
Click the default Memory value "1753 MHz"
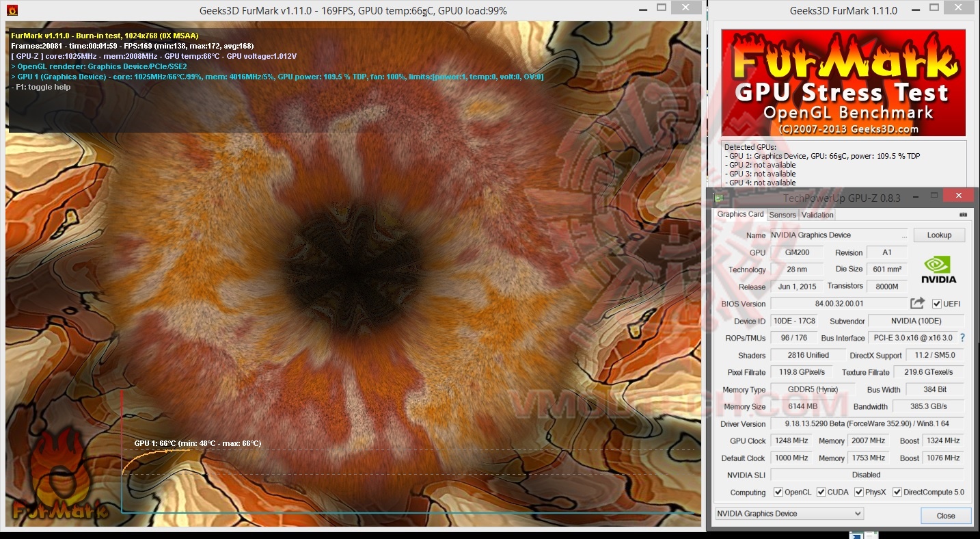(x=870, y=458)
